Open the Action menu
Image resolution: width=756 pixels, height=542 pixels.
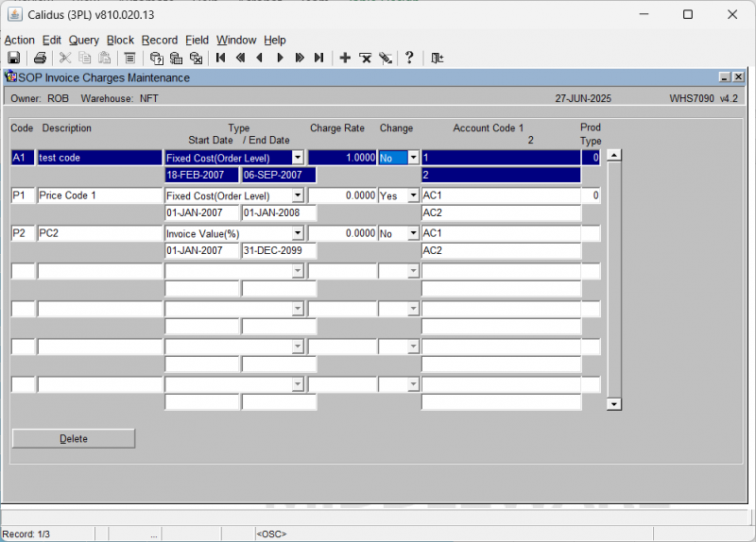coord(19,40)
